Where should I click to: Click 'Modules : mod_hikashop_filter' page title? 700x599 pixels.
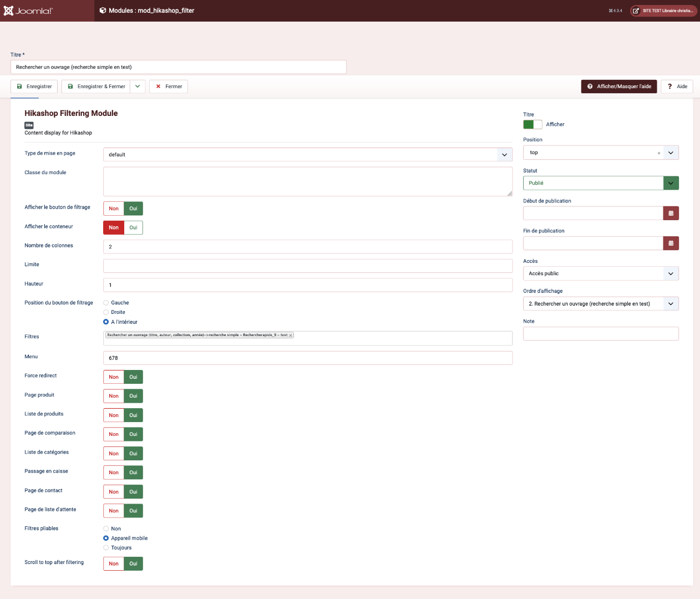pos(151,11)
